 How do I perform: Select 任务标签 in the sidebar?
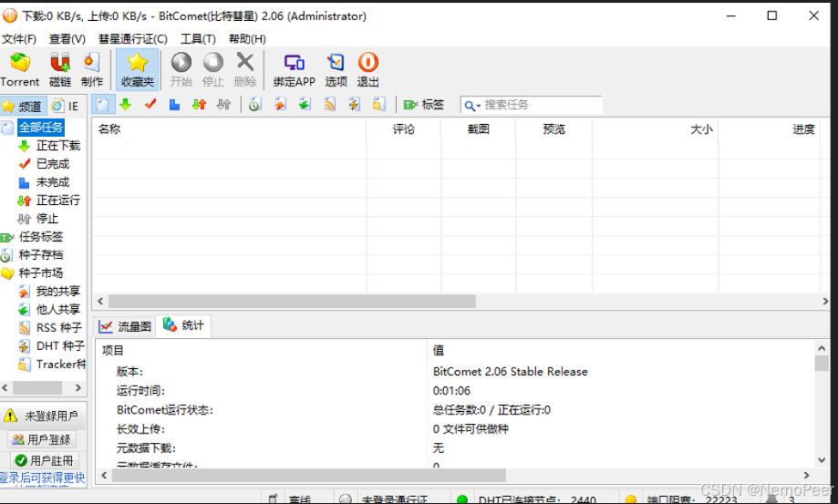41,237
